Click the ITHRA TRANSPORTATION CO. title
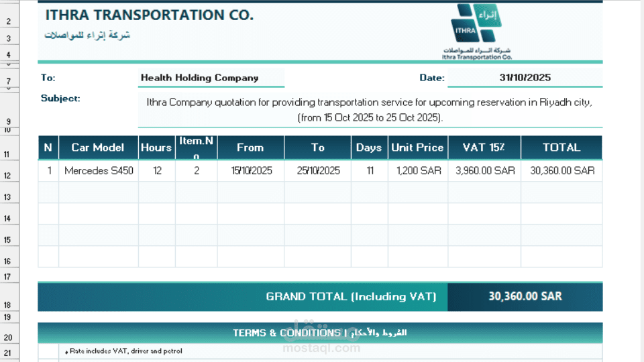This screenshot has width=644, height=362. pos(150,15)
